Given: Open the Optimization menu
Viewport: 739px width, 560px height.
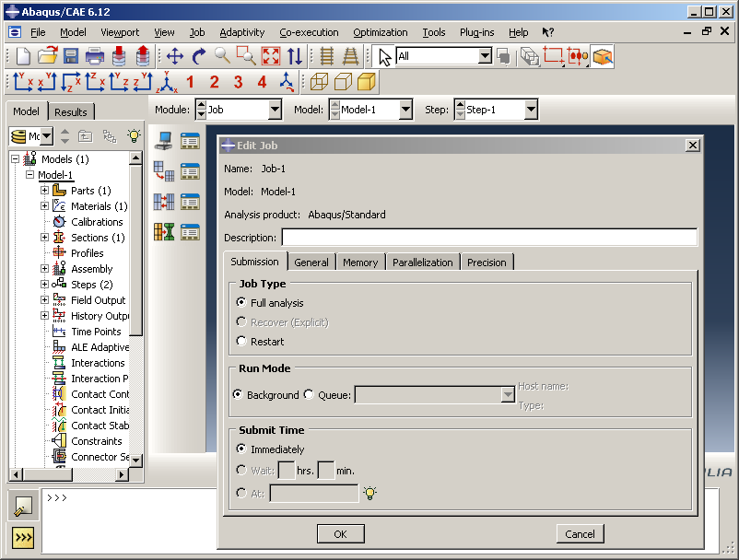Looking at the screenshot, I should point(381,32).
